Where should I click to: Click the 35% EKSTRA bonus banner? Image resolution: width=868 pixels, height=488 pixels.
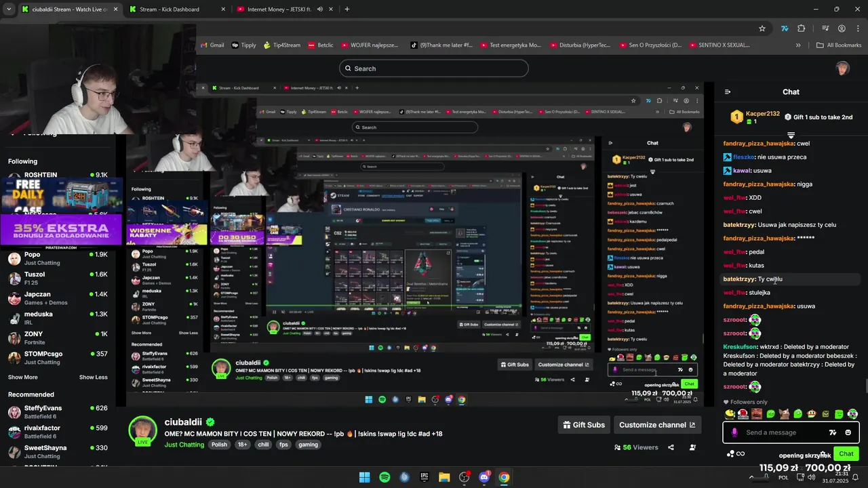pos(61,229)
